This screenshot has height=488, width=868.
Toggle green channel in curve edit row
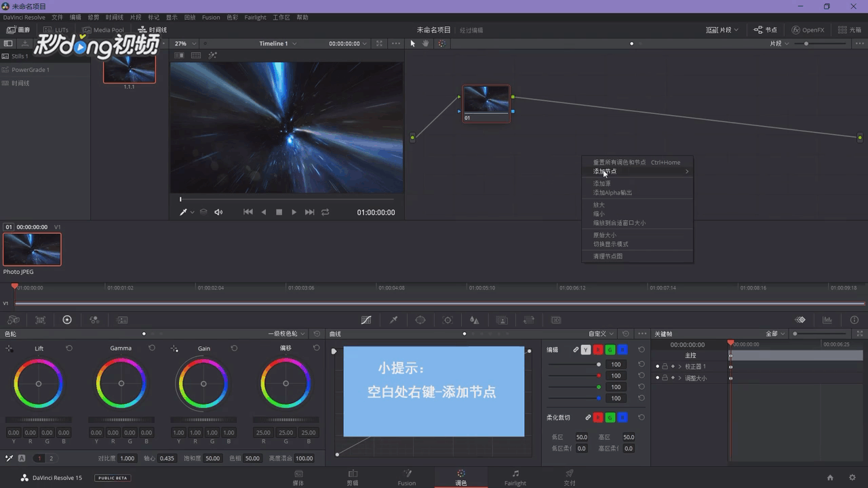[610, 350]
